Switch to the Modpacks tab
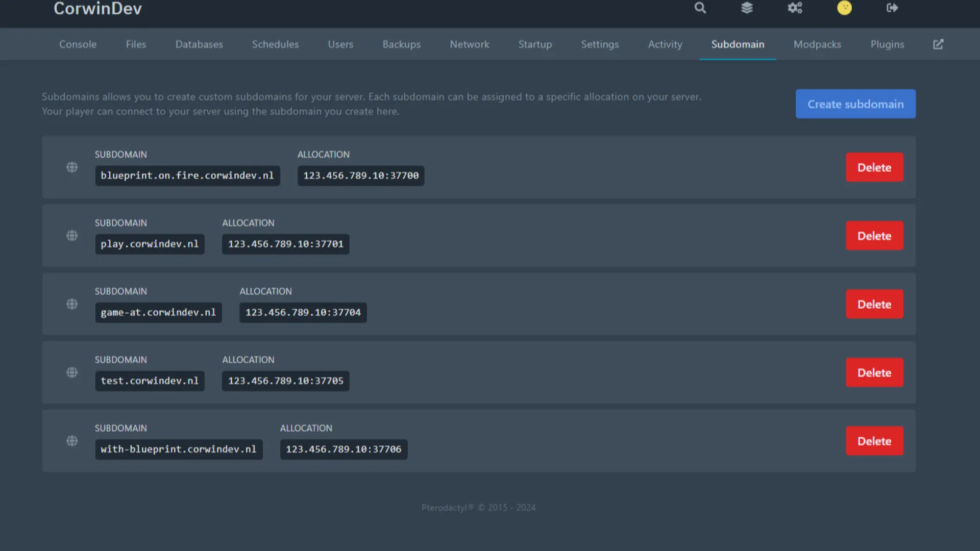This screenshot has height=551, width=980. [x=817, y=44]
